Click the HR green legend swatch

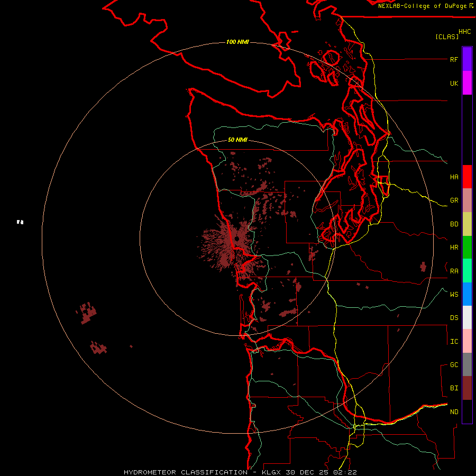[467, 248]
